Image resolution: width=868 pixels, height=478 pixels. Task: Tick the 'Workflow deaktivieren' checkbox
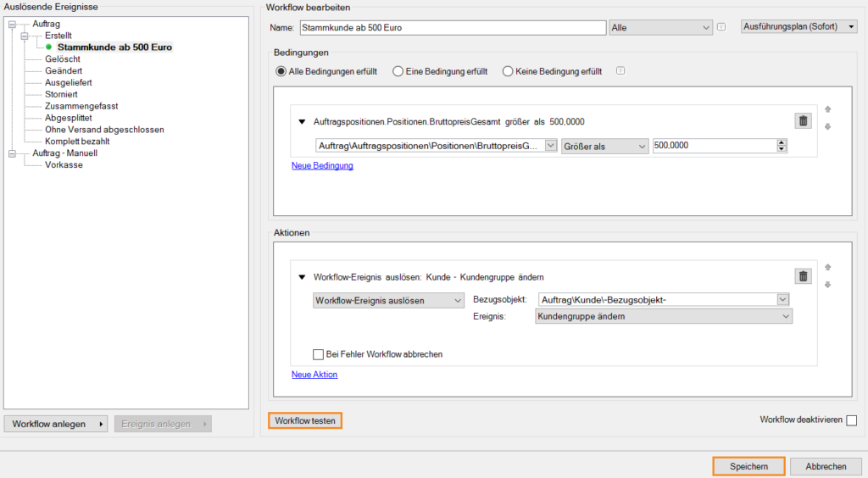[851, 420]
